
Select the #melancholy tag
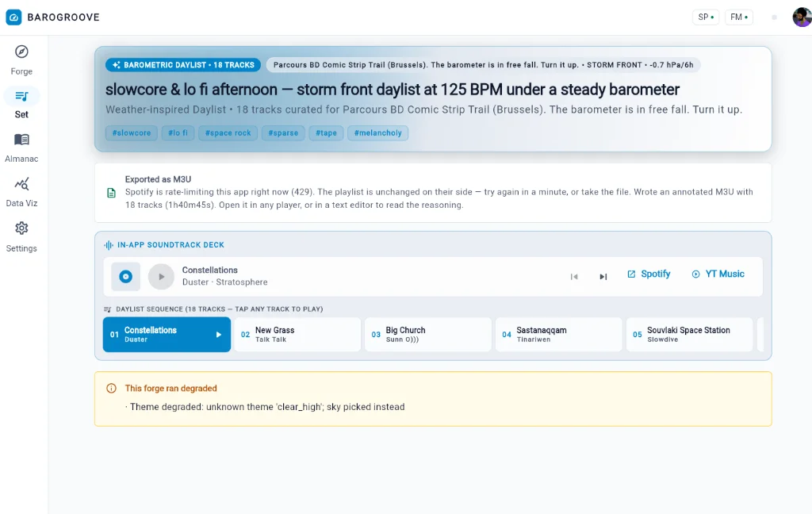[x=378, y=133]
